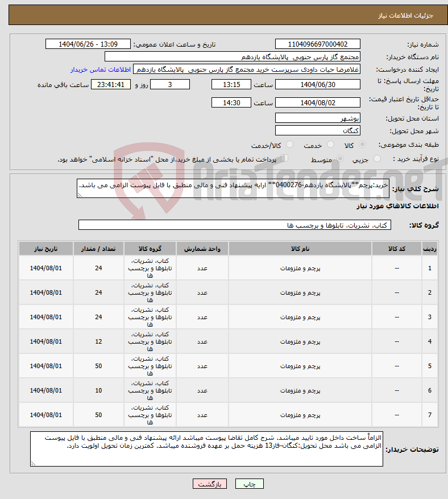Click the resize handle of description textarea
Screen dimensions: 448x499
80,195
